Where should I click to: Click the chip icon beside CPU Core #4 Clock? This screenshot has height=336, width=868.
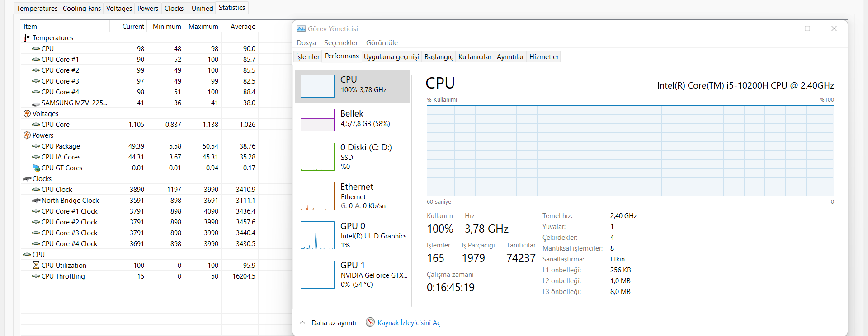pyautogui.click(x=36, y=244)
